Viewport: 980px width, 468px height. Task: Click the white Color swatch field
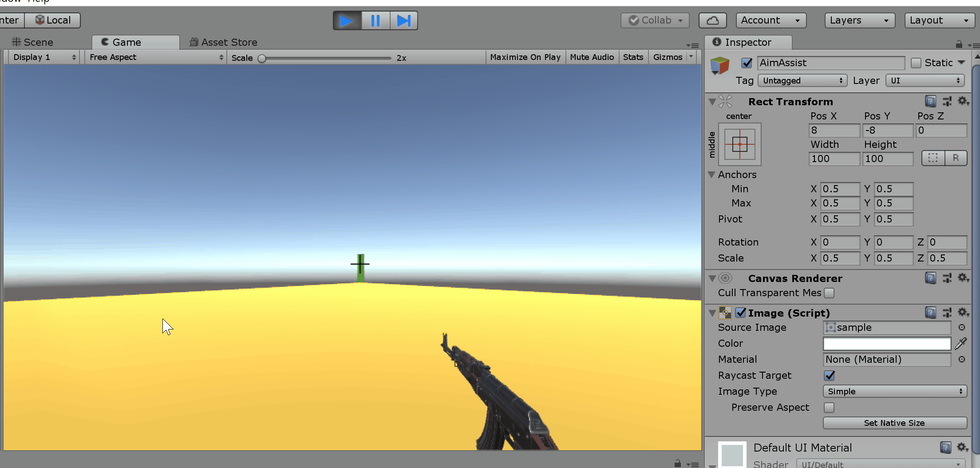coord(886,343)
